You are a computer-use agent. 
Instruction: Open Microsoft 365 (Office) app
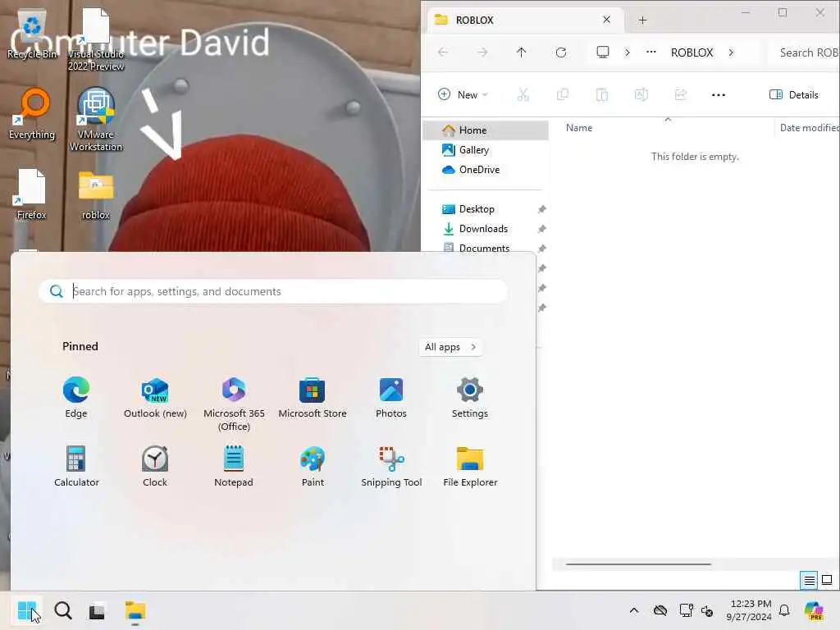(234, 404)
